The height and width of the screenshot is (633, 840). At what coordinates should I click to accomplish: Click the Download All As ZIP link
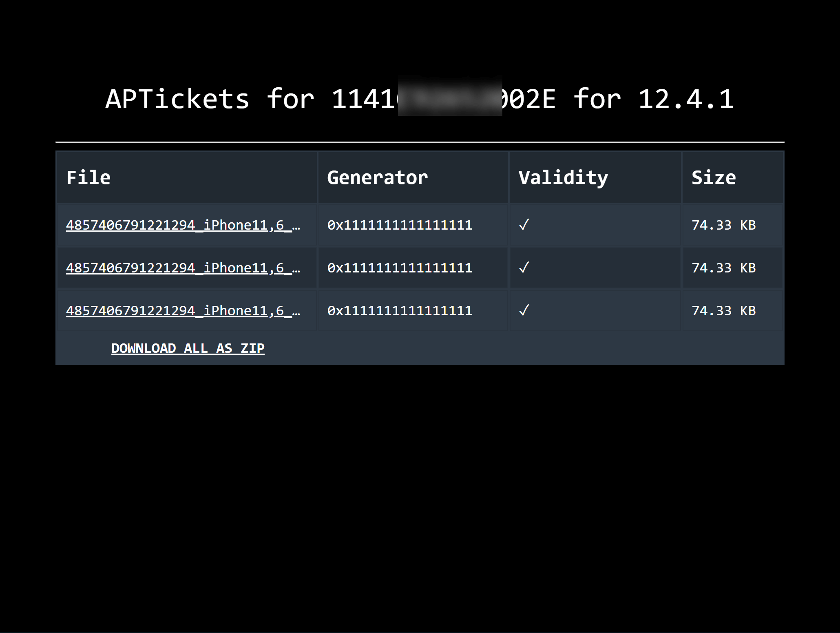(188, 348)
